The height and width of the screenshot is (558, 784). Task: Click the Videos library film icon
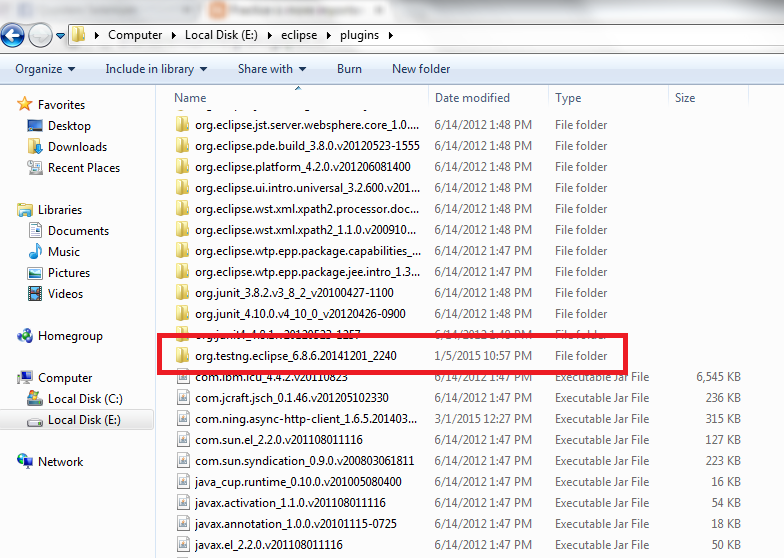point(35,294)
